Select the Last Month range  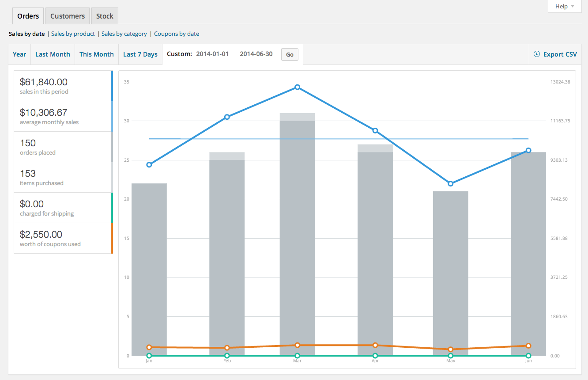[53, 54]
